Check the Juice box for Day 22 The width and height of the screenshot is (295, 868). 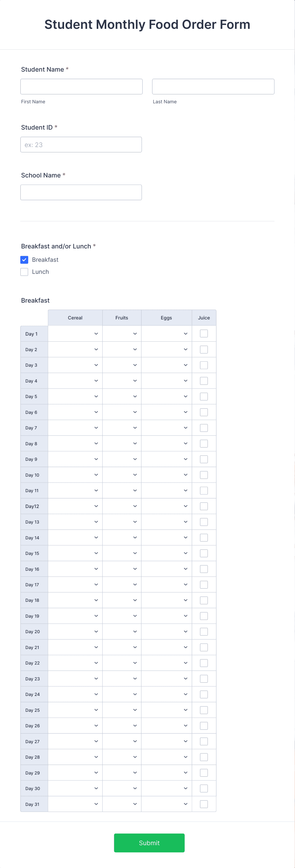click(x=204, y=663)
